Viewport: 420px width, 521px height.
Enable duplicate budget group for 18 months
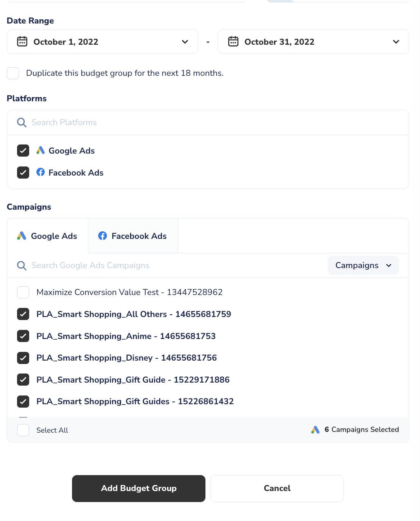[x=13, y=73]
